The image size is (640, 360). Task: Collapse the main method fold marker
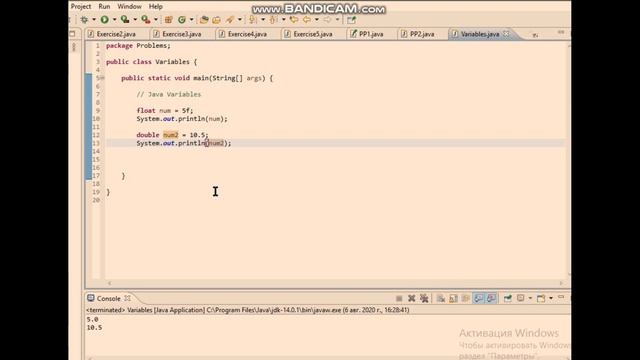102,78
